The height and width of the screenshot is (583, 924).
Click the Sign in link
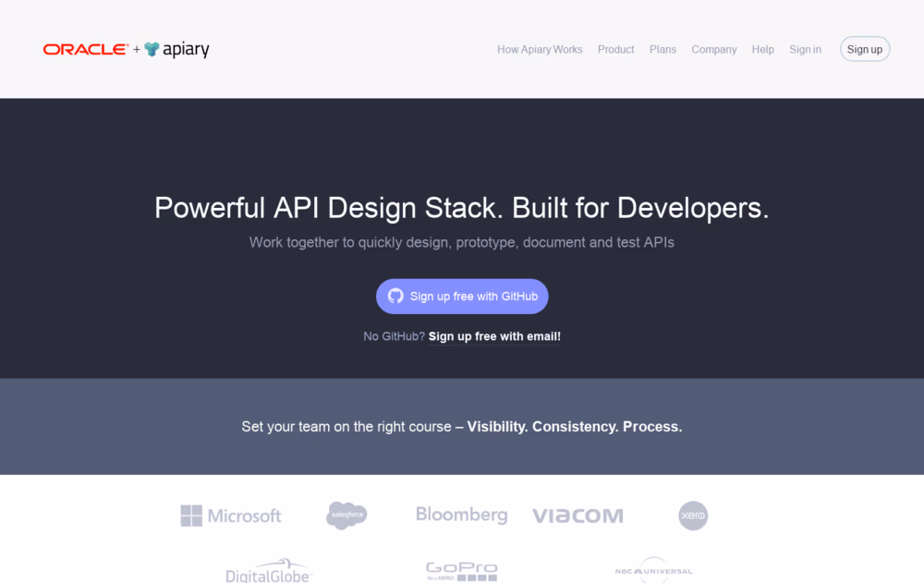pos(806,50)
